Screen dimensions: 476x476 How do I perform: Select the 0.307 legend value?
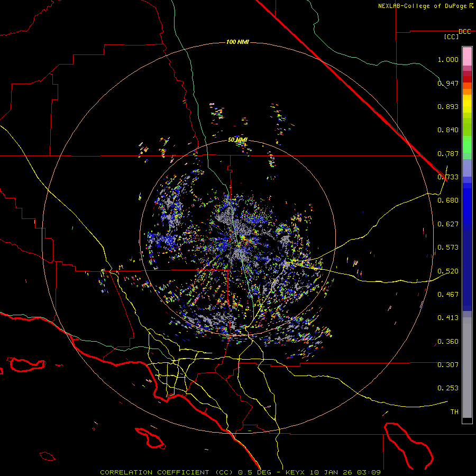(448, 365)
